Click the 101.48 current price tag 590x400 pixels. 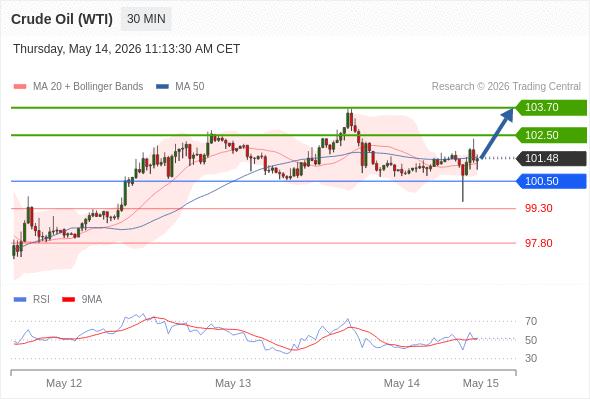[x=551, y=158]
